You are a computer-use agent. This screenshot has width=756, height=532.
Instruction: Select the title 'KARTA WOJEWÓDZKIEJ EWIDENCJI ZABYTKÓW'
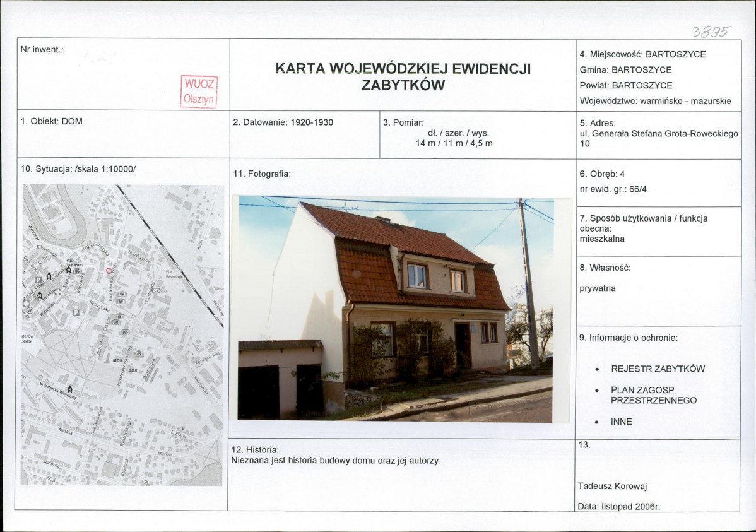pyautogui.click(x=403, y=77)
